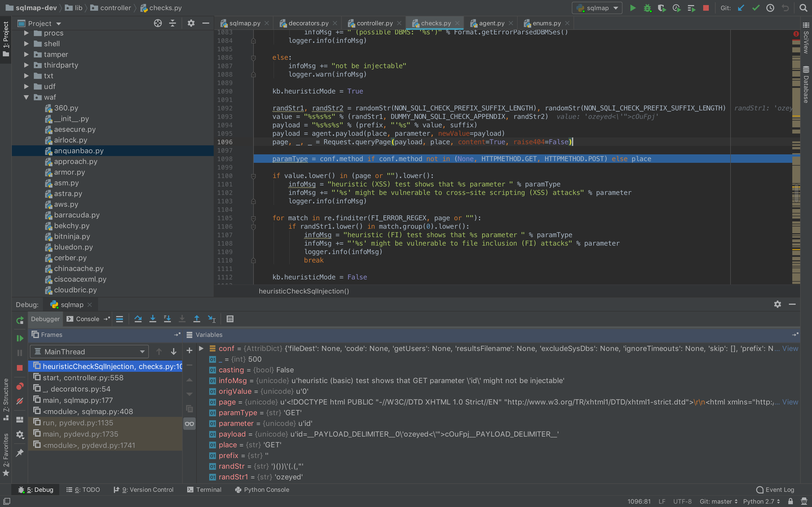Toggle the fold marker at line 1100
Screen dimensions: 812x507
click(254, 176)
